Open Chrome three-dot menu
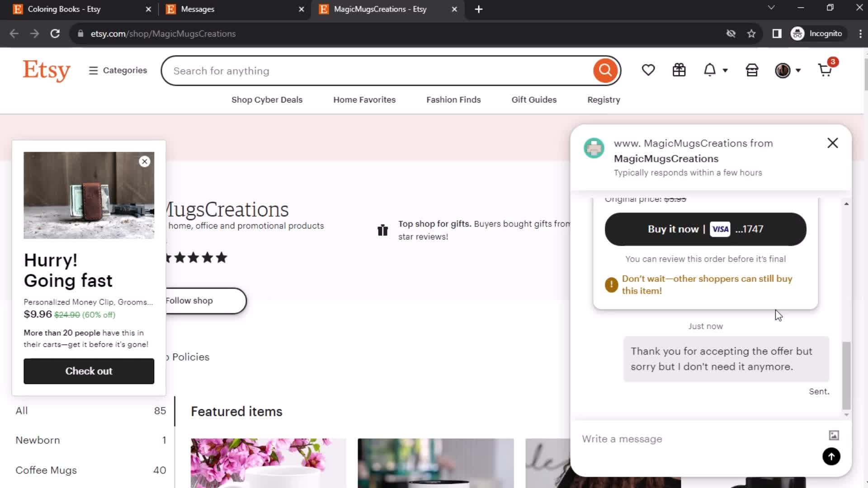 tap(860, 33)
